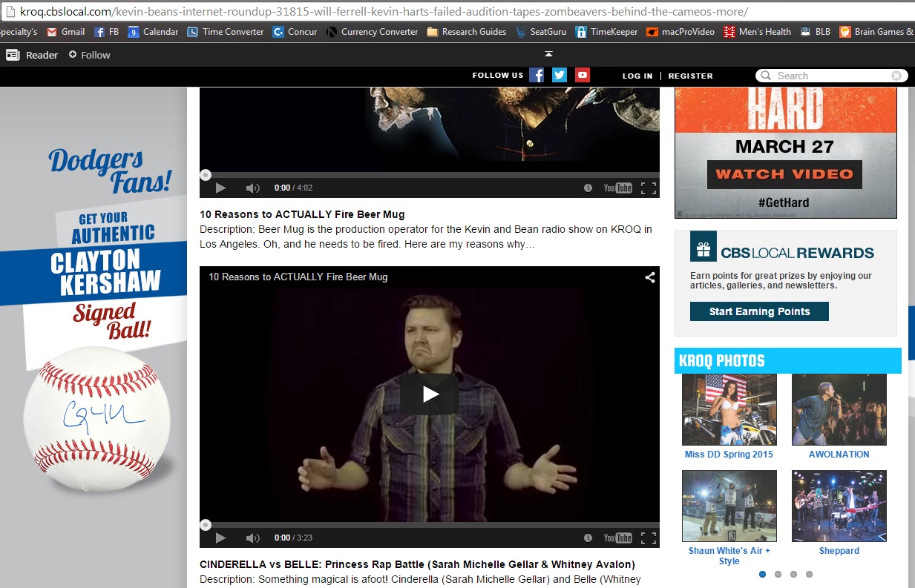915x588 pixels.
Task: Open the AWOLNATION photo thumbnail
Action: [839, 409]
